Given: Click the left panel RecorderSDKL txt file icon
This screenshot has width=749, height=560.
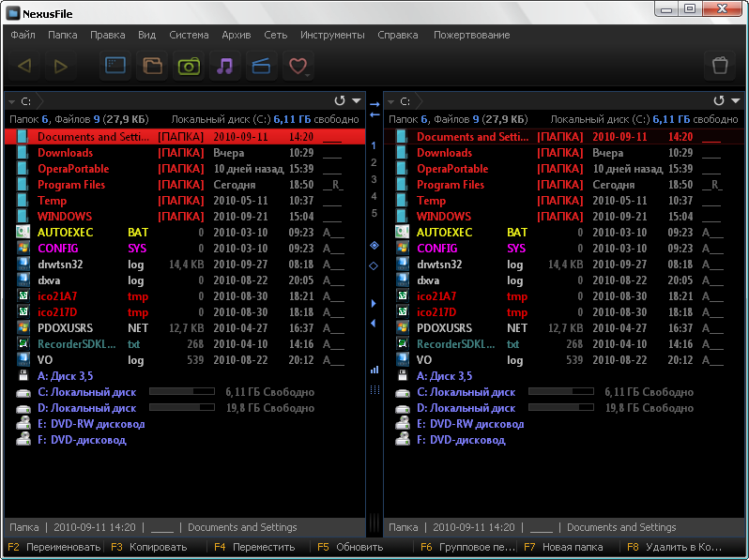Looking at the screenshot, I should point(23,343).
